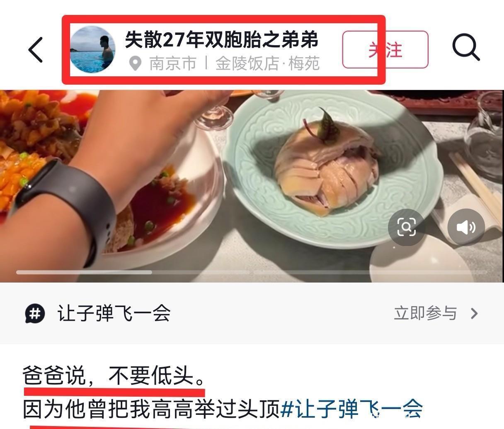Open the user's profile avatar
The height and width of the screenshot is (429, 504).
click(92, 49)
